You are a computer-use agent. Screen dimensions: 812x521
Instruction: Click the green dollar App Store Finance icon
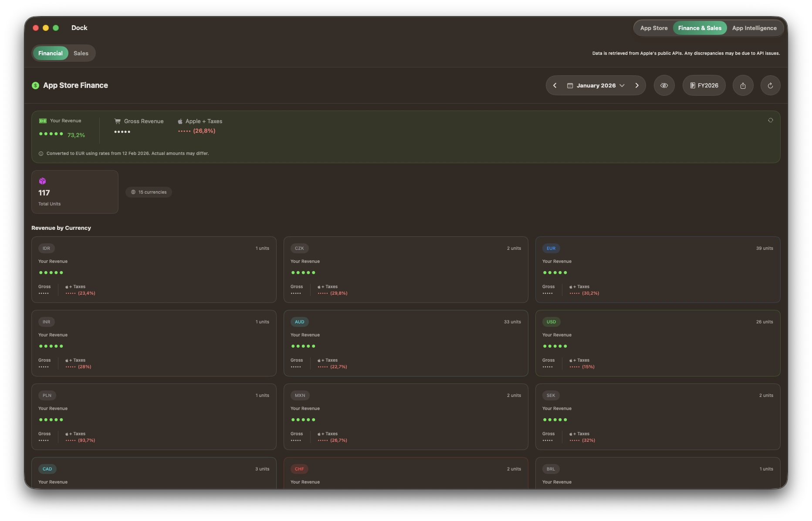36,85
